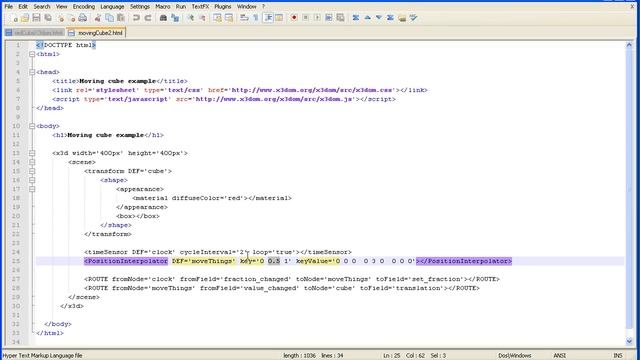Screen dimensions: 640x360
Task: Toggle synchronized horizontal scrolling
Action: click(229, 18)
